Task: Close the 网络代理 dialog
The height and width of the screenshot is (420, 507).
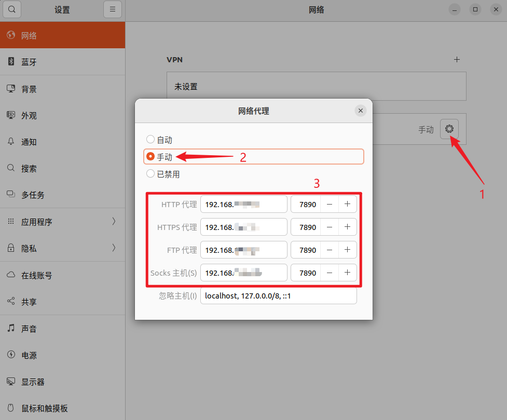Action: click(361, 111)
